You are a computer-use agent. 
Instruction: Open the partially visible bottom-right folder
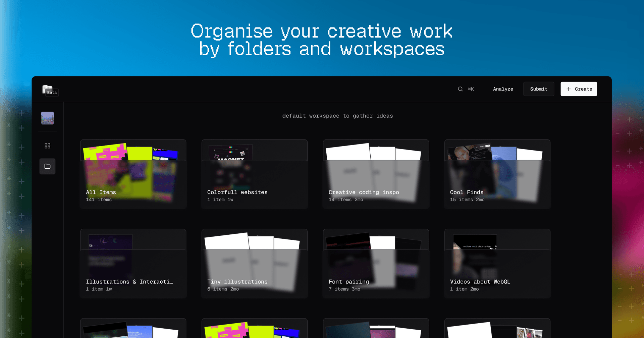tap(497, 328)
